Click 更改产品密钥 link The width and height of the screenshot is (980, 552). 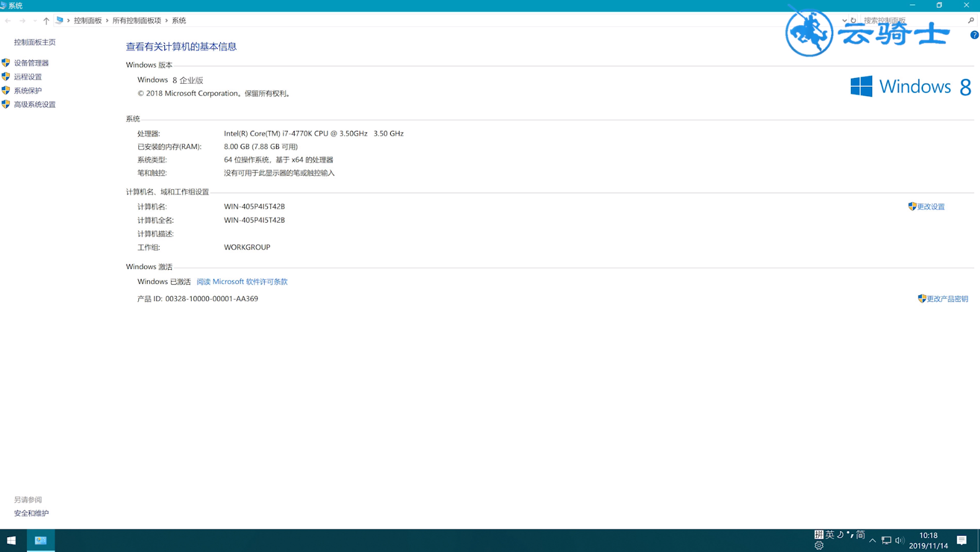[x=947, y=299]
